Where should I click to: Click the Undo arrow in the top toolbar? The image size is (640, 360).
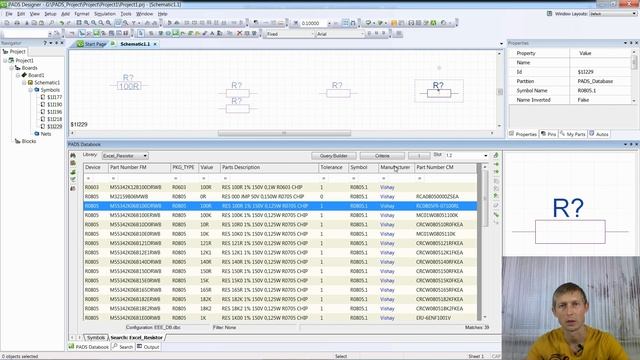click(62, 23)
